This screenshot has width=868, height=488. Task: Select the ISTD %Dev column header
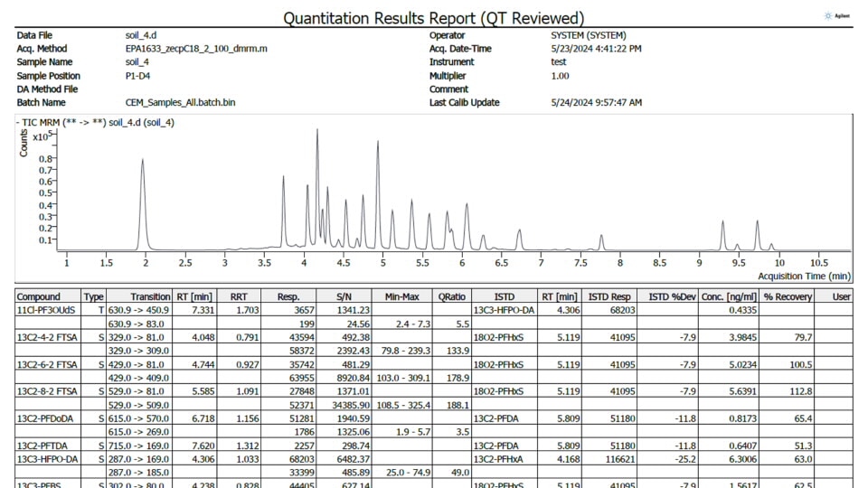tap(670, 296)
